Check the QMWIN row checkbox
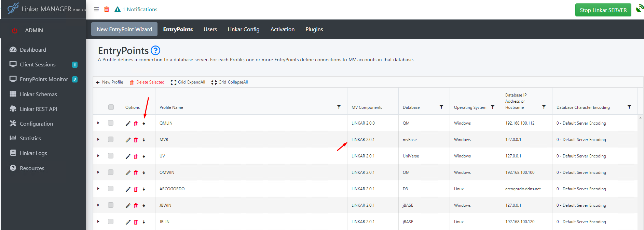The height and width of the screenshot is (230, 644). [111, 172]
